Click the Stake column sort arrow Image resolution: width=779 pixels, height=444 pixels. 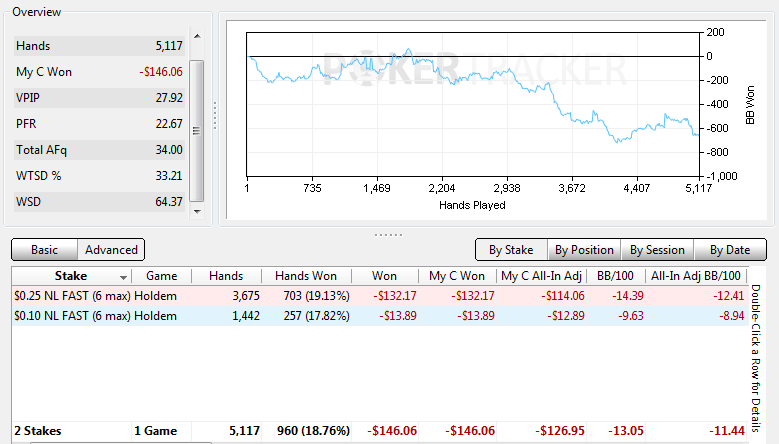point(123,277)
